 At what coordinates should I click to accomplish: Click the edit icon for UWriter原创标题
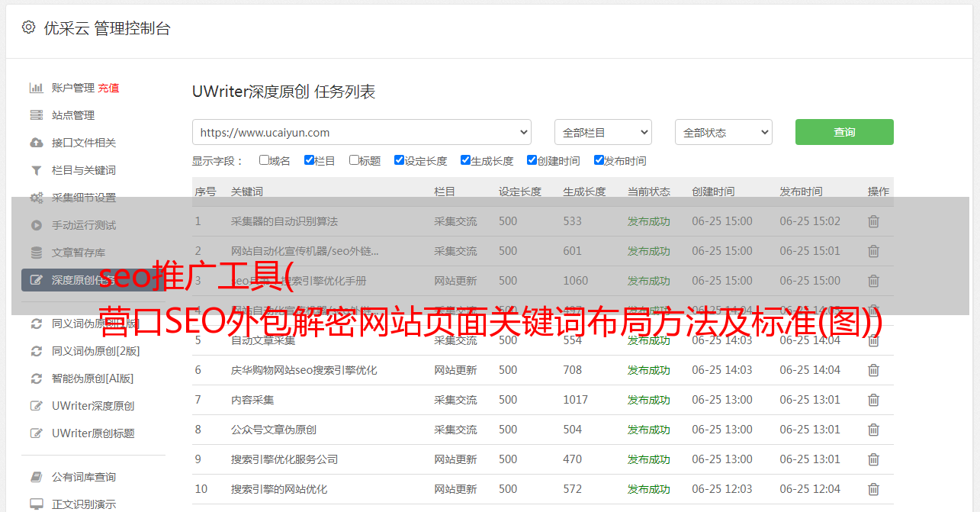(36, 433)
